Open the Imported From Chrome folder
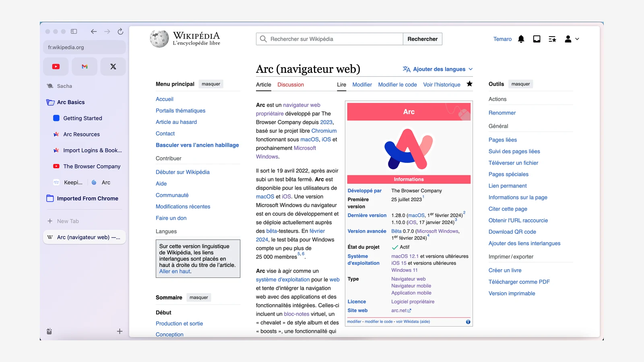Image resolution: width=644 pixels, height=362 pixels. tap(83, 199)
